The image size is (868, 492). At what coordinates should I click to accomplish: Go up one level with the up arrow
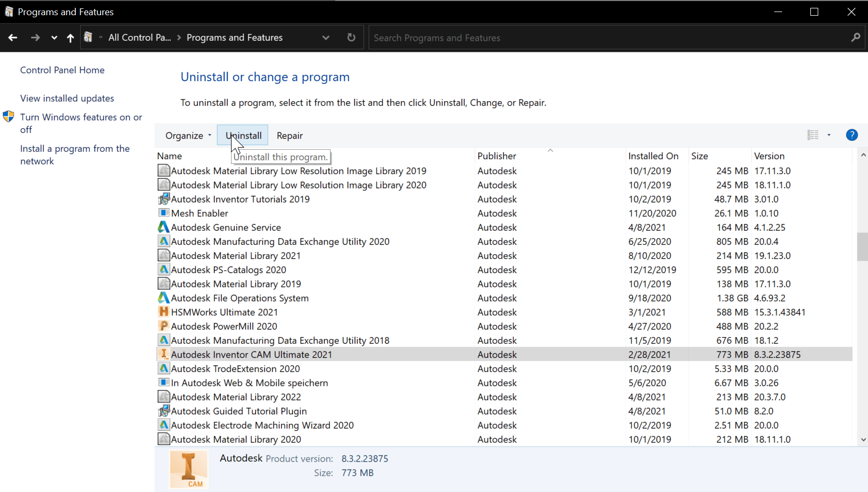[x=70, y=37]
